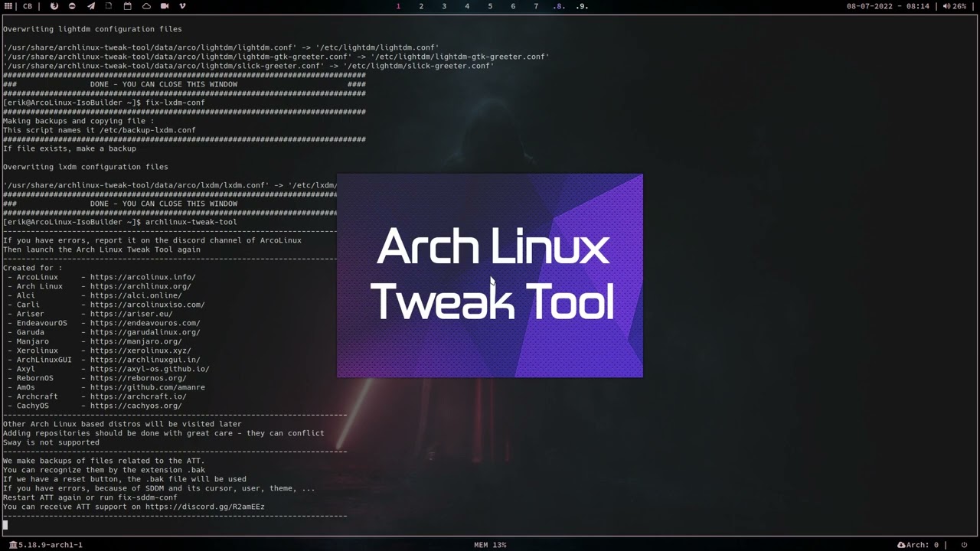Switch to workspace 6
Screen dimensions: 980x551
pyautogui.click(x=513, y=6)
